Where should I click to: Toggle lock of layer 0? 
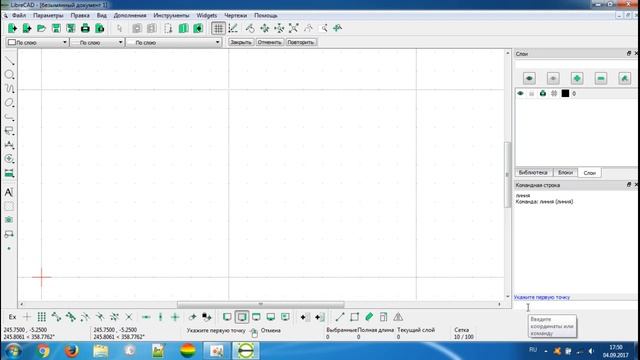coord(531,93)
